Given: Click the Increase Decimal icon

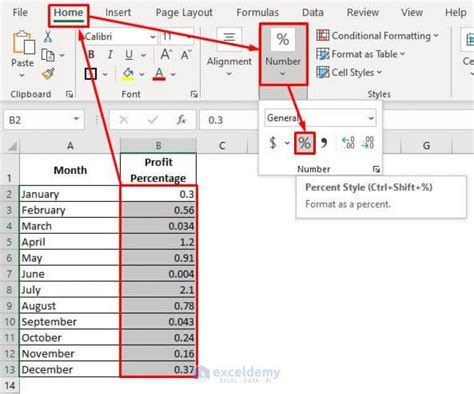Looking at the screenshot, I should [x=348, y=143].
